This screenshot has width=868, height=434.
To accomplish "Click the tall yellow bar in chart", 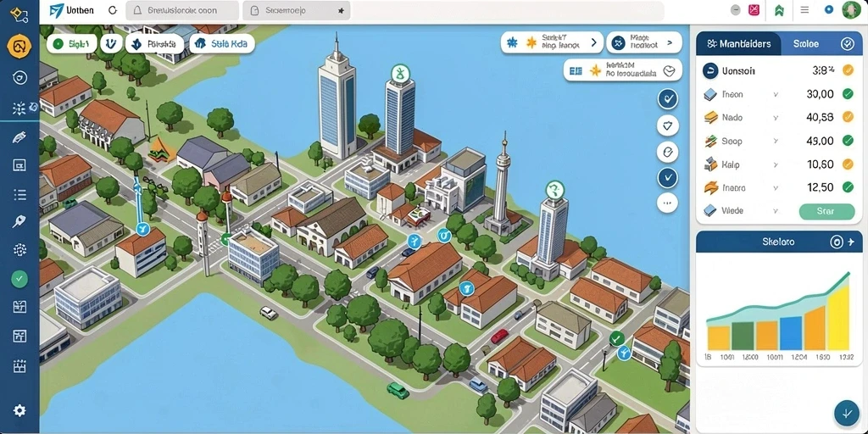I will tap(838, 319).
